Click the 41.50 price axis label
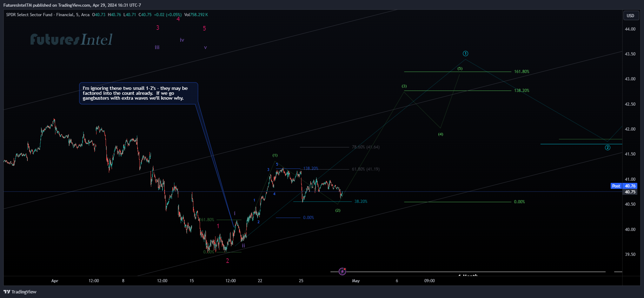644x298 pixels. point(630,154)
